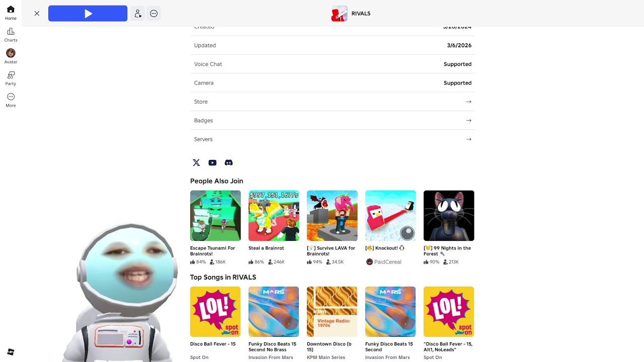Expand the Badges row arrow
Image resolution: width=644 pixels, height=362 pixels.
[468, 121]
